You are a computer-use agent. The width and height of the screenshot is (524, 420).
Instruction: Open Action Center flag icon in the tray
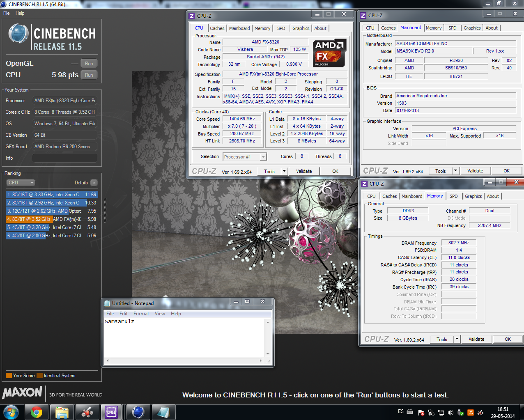tap(421, 413)
